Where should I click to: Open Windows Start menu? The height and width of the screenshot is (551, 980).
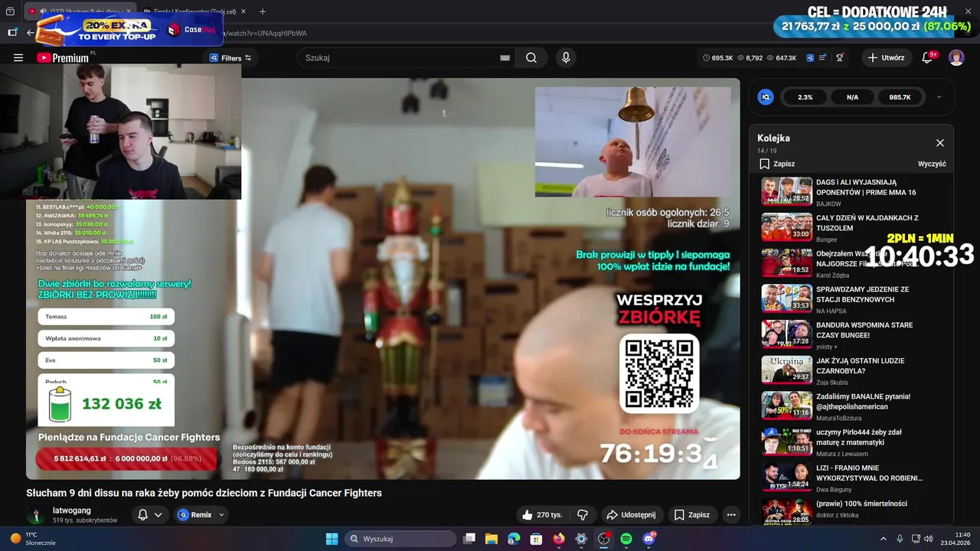coord(332,539)
